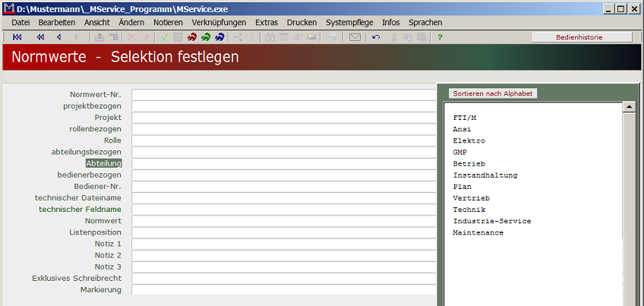Select Instandhaltung in the list
Viewport: 644px width, 306px height.
pos(485,175)
